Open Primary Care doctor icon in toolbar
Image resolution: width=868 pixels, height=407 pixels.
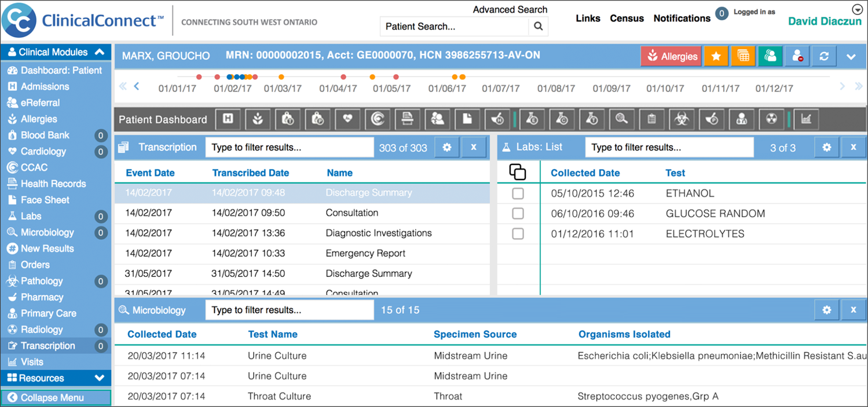[741, 119]
